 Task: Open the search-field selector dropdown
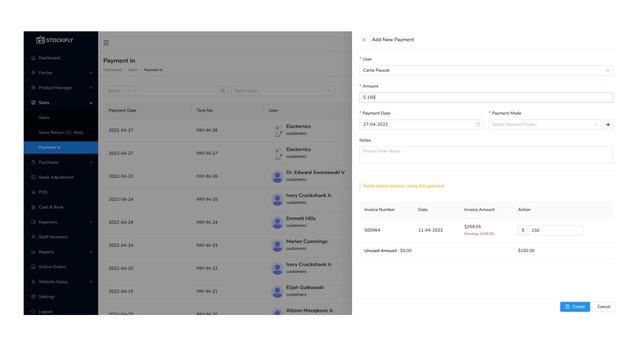coord(119,91)
